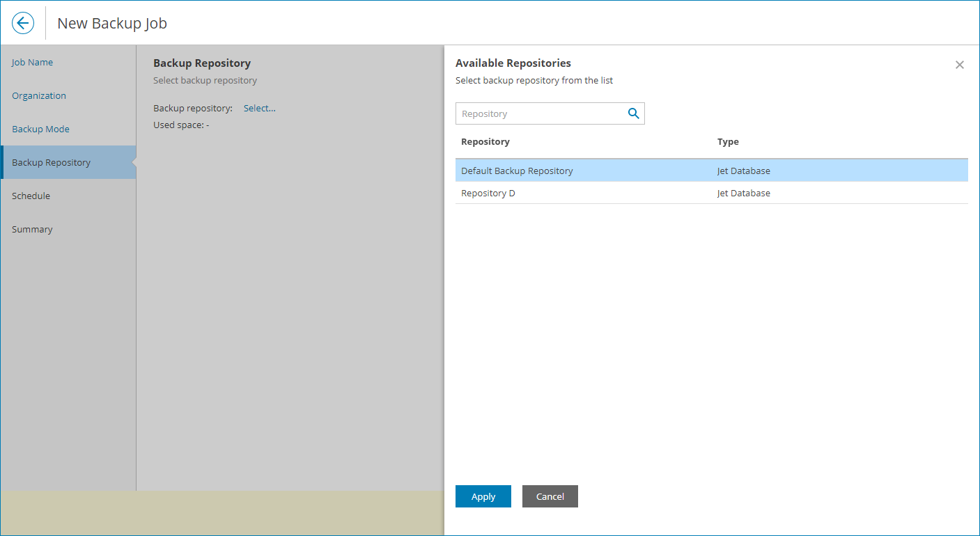Switch to the Backup Mode step
This screenshot has height=536, width=980.
(x=40, y=129)
